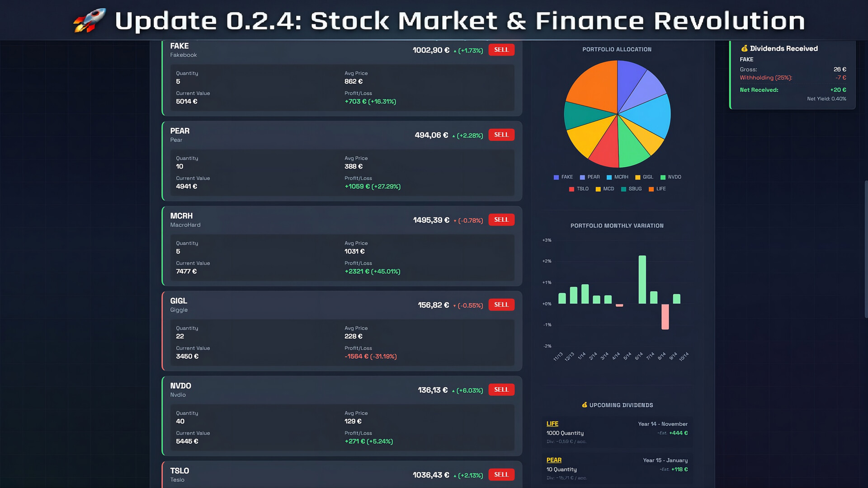This screenshot has width=868, height=488.
Task: Click the "Net Yield: 0.40%" text
Action: click(x=827, y=99)
